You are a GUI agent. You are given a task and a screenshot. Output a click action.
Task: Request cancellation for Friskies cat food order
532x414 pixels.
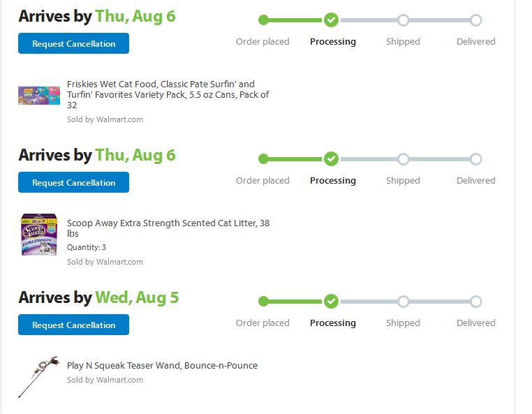[x=73, y=43]
